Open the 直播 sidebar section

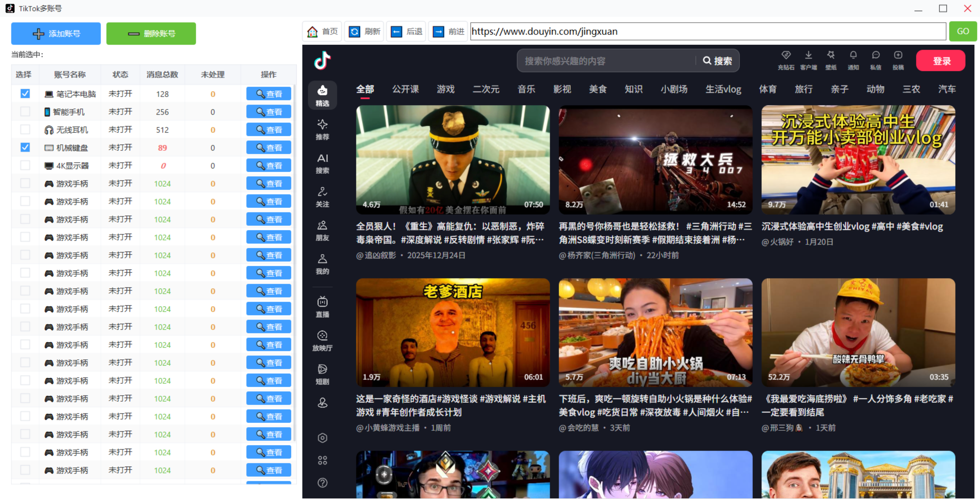pos(322,307)
